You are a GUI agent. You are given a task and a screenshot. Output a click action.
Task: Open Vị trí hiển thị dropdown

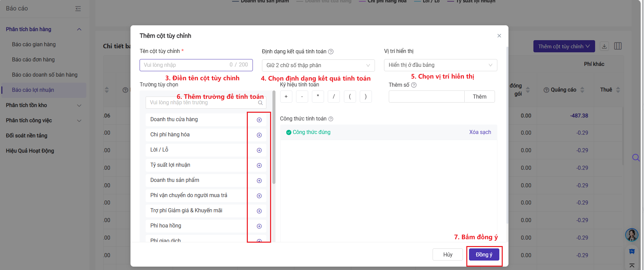tap(440, 65)
